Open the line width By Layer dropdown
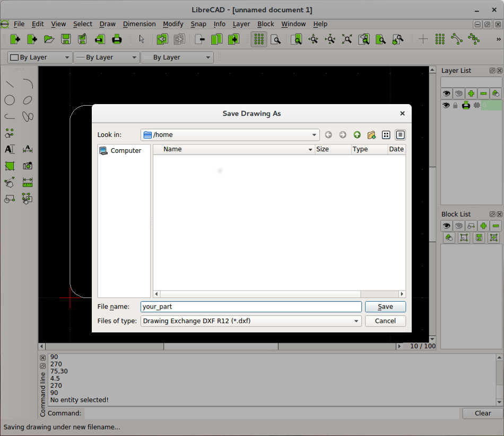The height and width of the screenshot is (436, 504). [106, 57]
